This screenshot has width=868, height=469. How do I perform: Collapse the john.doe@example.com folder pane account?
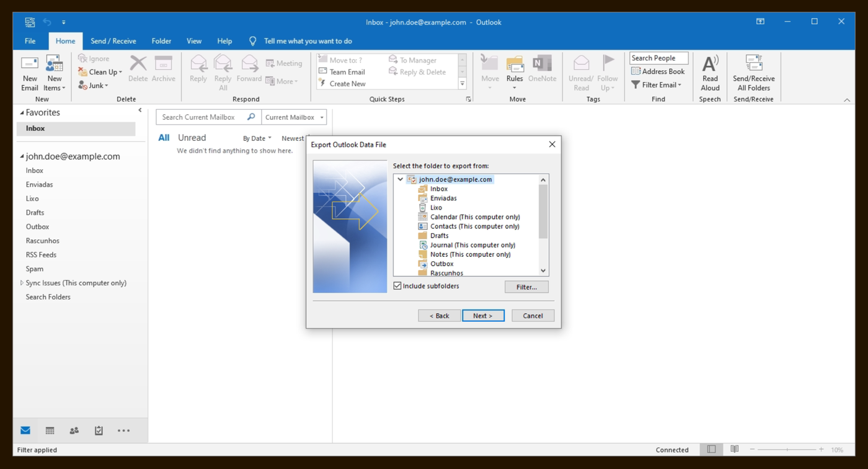pos(22,157)
